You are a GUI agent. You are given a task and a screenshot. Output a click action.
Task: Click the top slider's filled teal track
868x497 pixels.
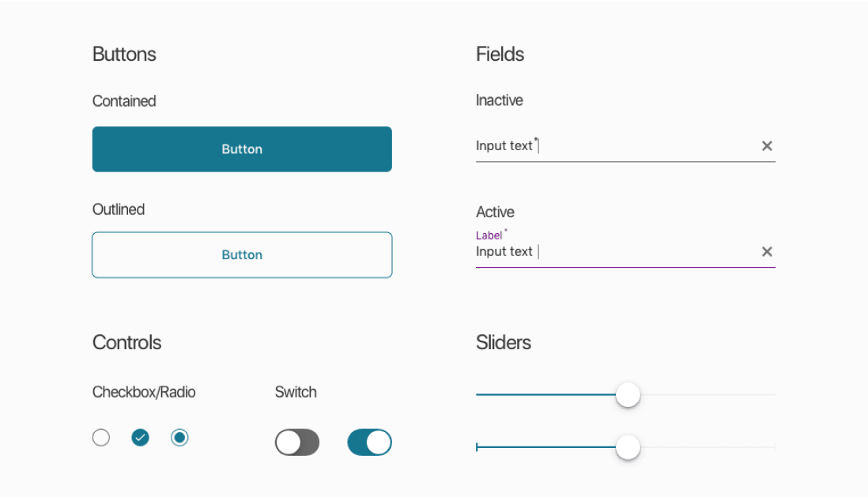coord(545,394)
